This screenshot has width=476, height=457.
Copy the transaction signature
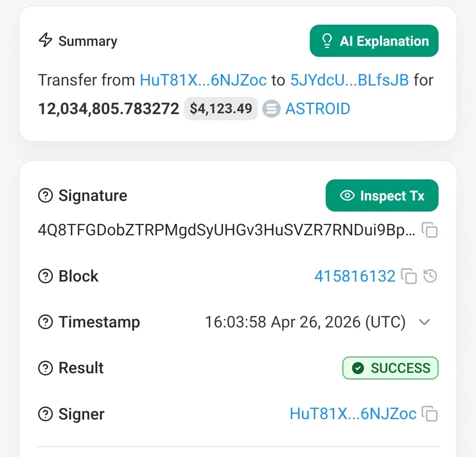point(429,230)
